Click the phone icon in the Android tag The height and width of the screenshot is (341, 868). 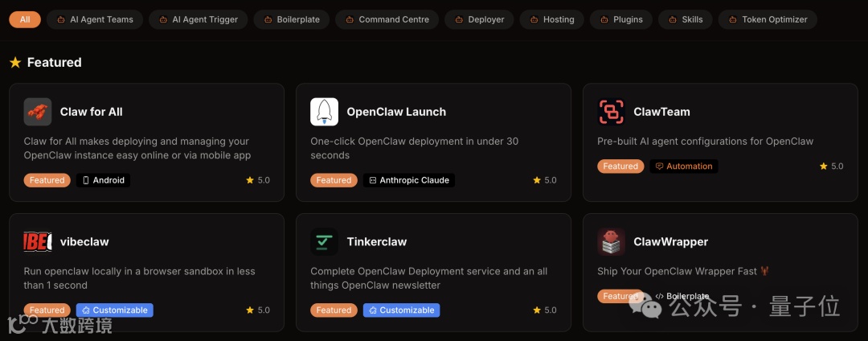86,180
